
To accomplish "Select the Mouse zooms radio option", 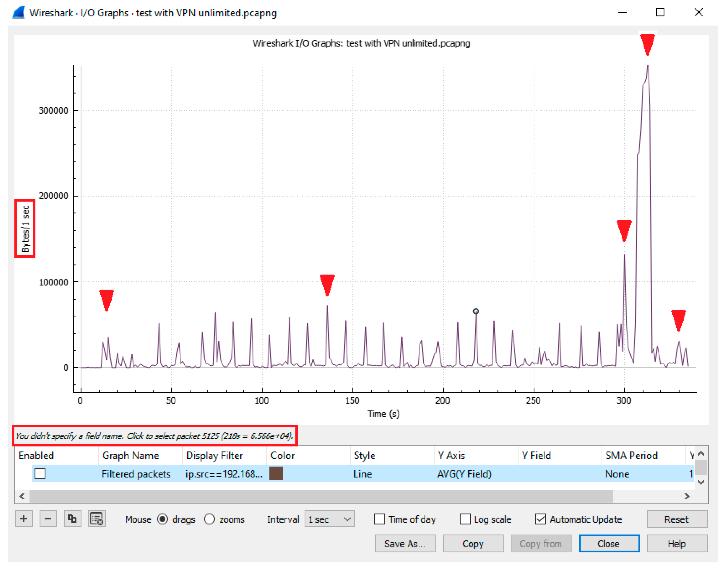I will click(x=209, y=519).
